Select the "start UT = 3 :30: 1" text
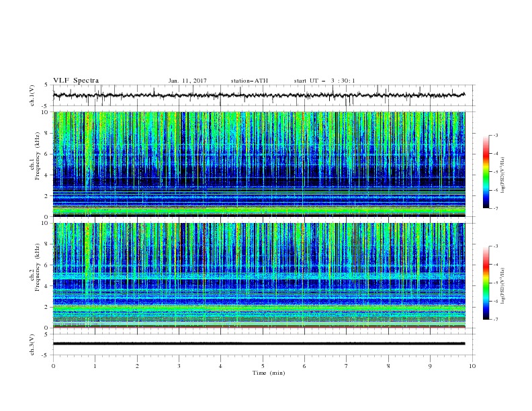The height and width of the screenshot is (411, 532). pos(324,81)
